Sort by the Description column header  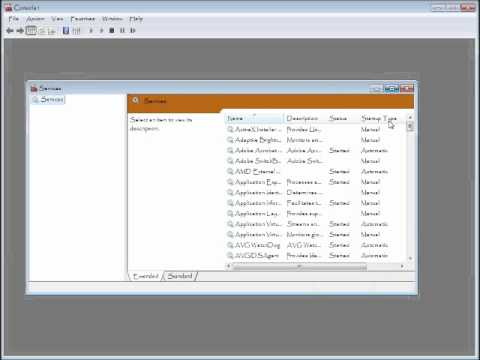point(305,118)
